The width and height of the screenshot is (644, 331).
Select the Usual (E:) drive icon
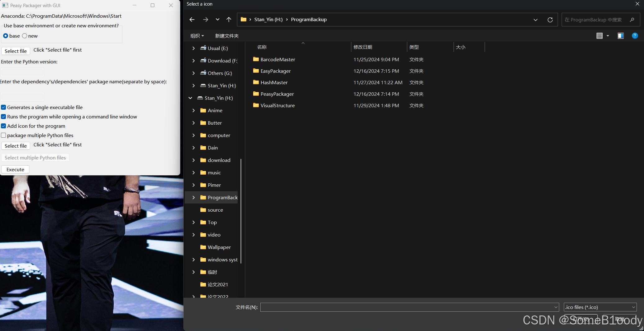click(203, 48)
